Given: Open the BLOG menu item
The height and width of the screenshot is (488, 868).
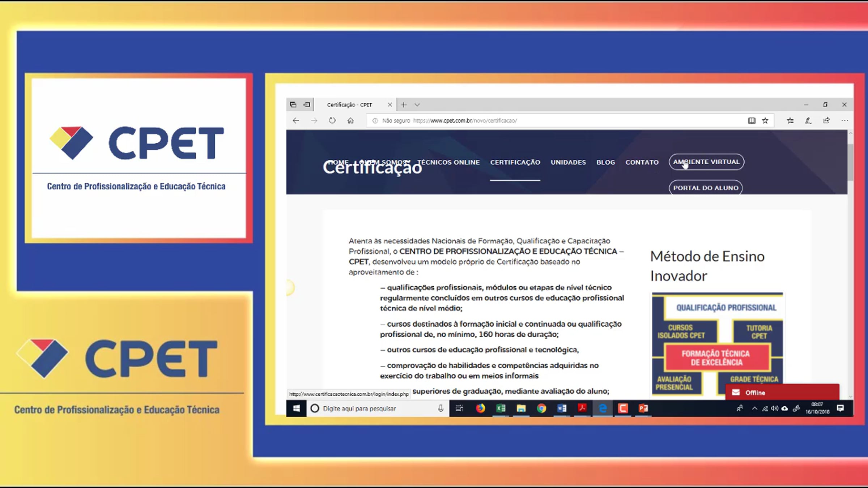Looking at the screenshot, I should 606,162.
